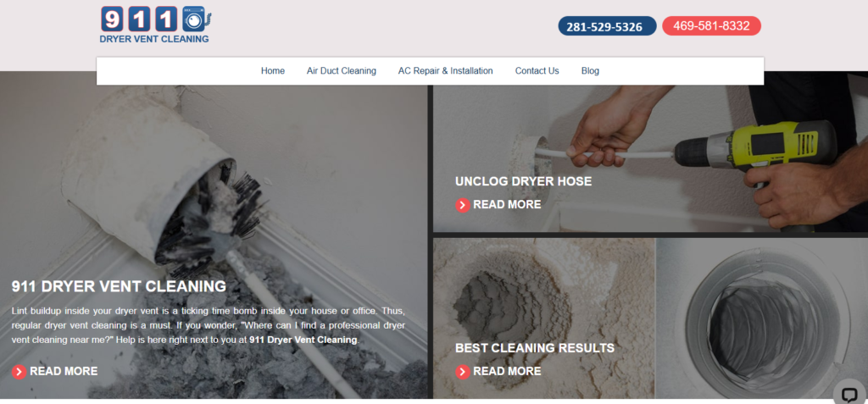Open Air Duct Cleaning menu item
Image resolution: width=868 pixels, height=404 pixels.
[342, 71]
